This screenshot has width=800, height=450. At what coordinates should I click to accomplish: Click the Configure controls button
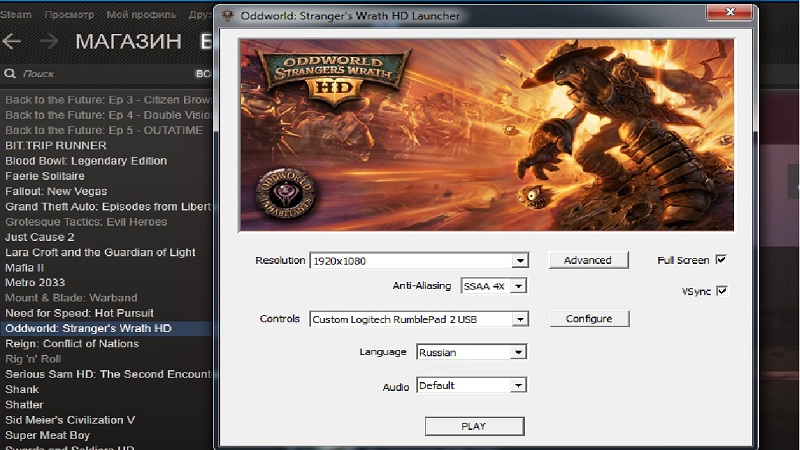tap(589, 318)
